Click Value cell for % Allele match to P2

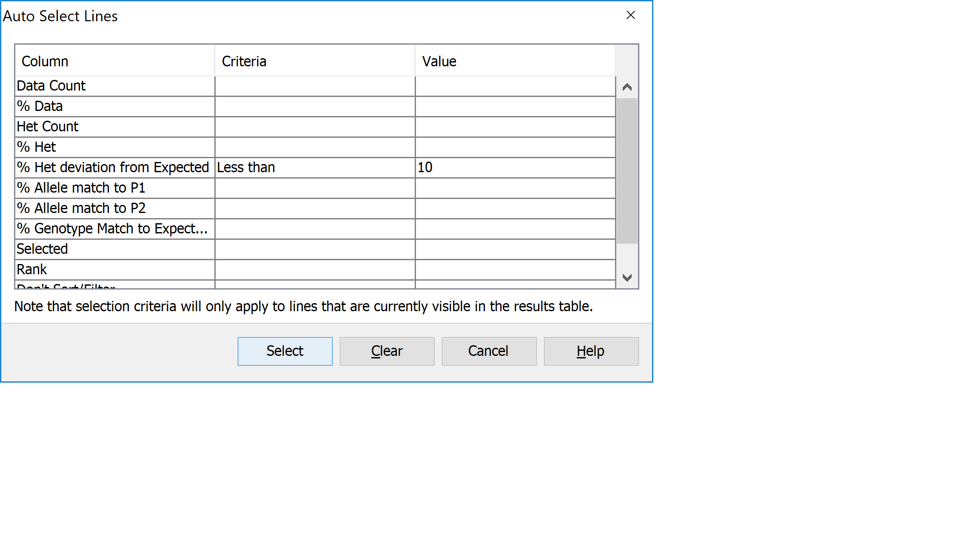[516, 209]
